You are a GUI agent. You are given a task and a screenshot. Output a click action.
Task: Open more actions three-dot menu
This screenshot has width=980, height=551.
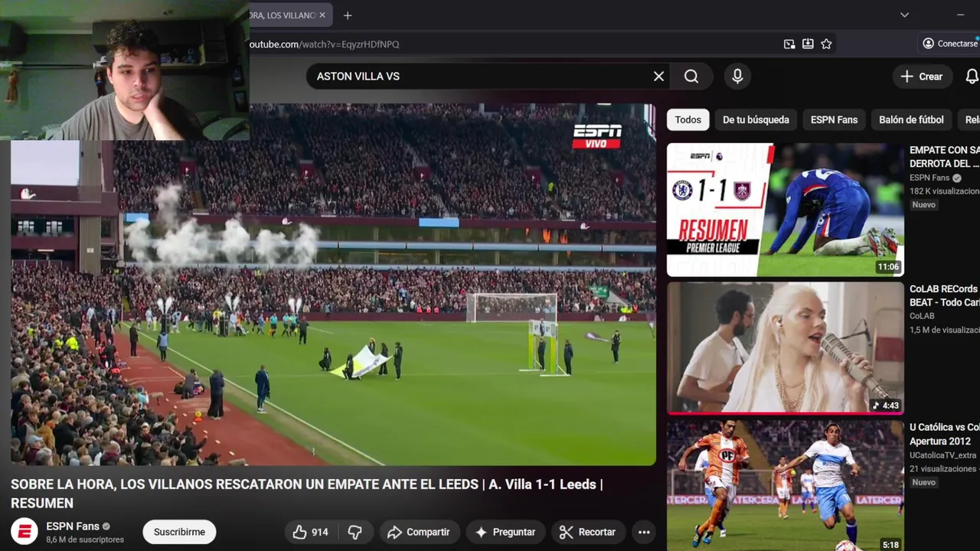click(x=644, y=532)
